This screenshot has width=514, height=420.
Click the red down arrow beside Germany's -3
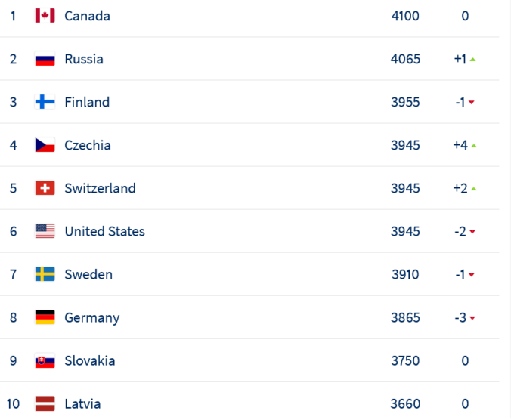(x=472, y=318)
